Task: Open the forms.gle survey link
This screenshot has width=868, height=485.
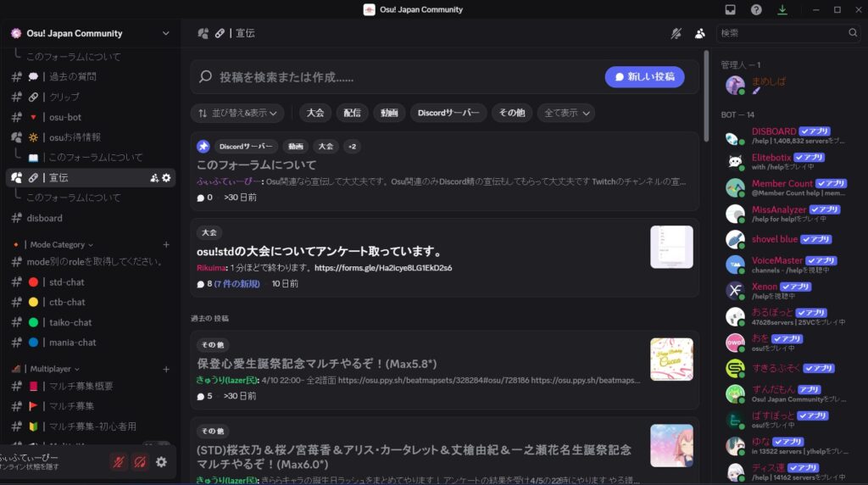Action: tap(383, 267)
